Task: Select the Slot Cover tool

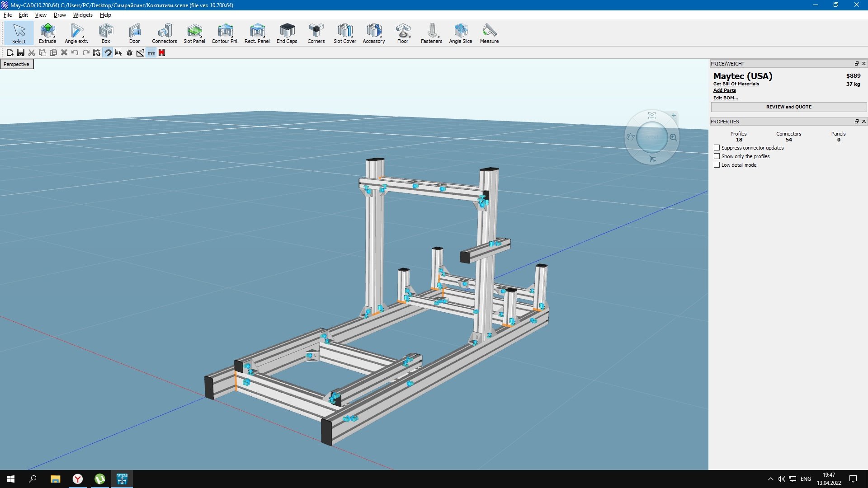Action: coord(344,33)
